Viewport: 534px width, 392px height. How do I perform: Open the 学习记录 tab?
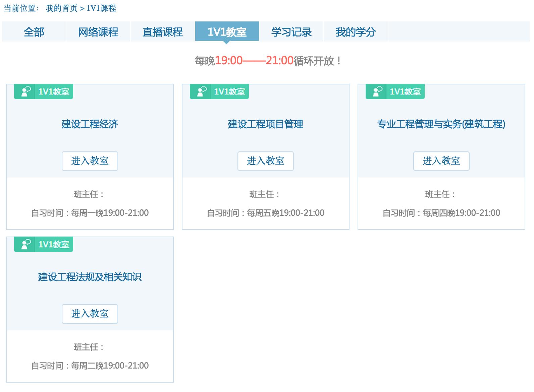coord(291,32)
